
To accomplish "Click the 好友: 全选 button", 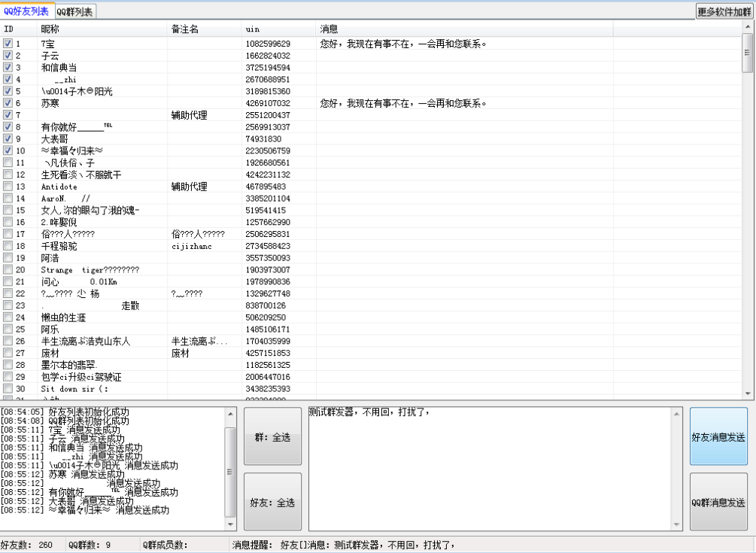I will (272, 503).
